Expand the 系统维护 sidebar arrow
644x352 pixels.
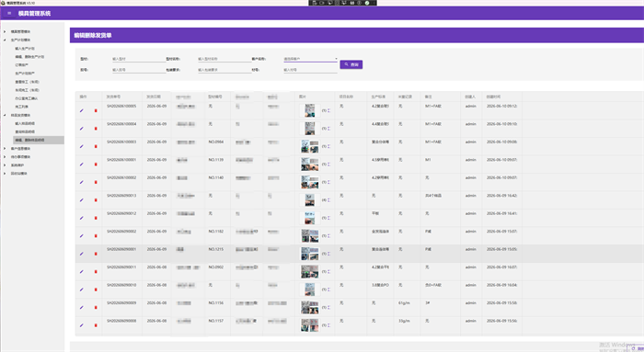click(x=5, y=165)
